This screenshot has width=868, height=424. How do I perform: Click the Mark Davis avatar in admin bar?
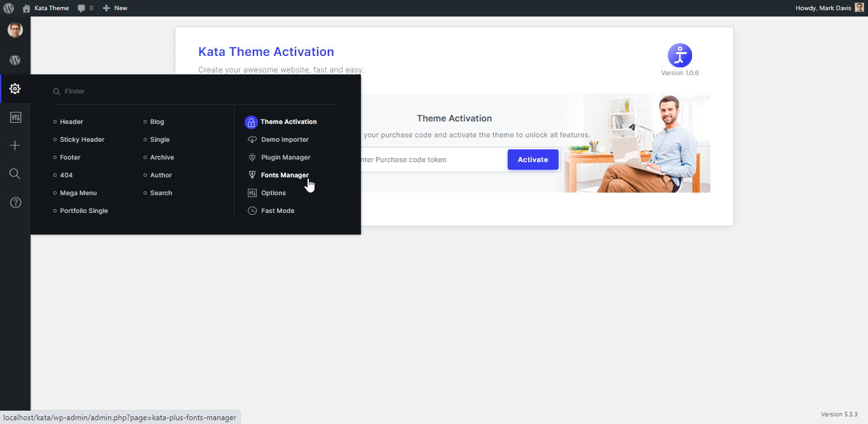(859, 8)
